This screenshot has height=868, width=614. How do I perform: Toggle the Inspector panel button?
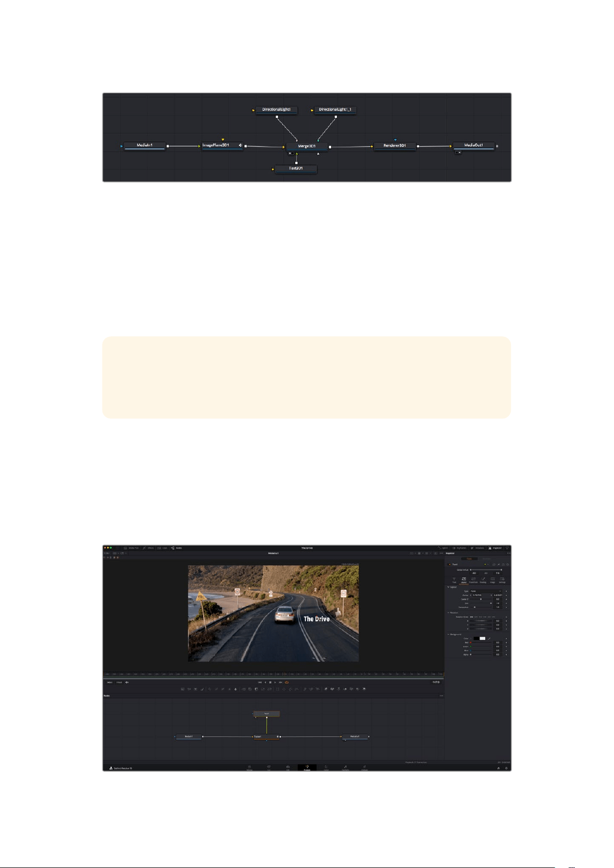(x=495, y=548)
